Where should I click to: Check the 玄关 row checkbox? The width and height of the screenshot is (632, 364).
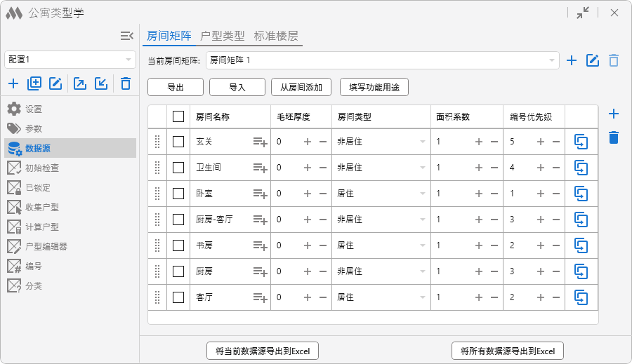(178, 142)
